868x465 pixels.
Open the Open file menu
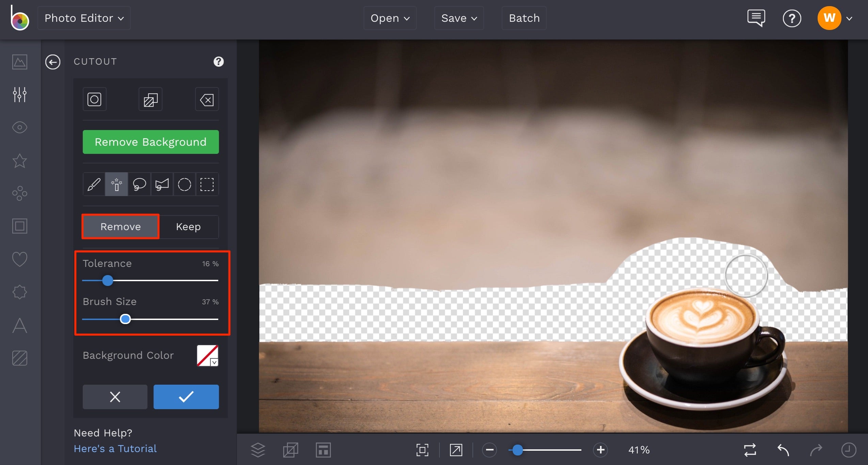click(389, 18)
